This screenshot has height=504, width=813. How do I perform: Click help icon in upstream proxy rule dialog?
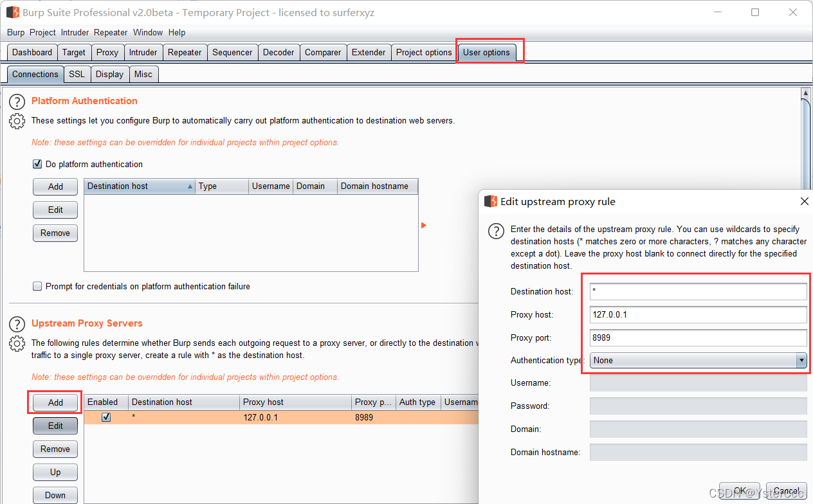(x=496, y=231)
